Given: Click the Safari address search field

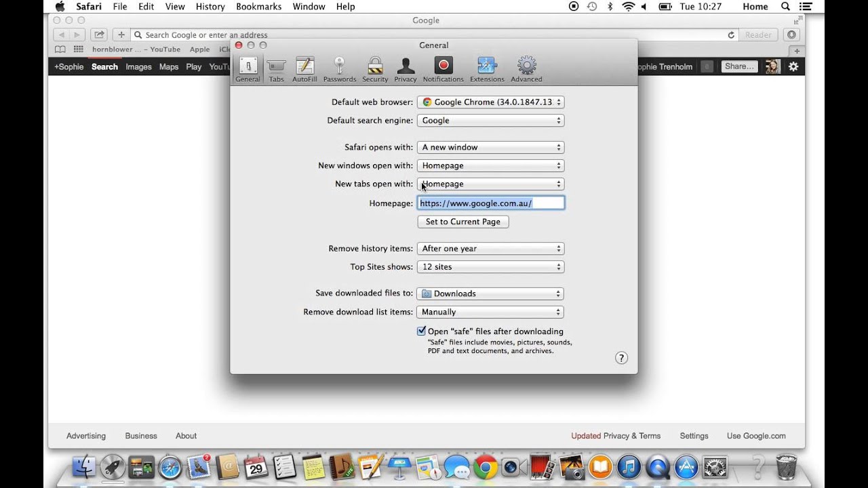Looking at the screenshot, I should point(434,35).
